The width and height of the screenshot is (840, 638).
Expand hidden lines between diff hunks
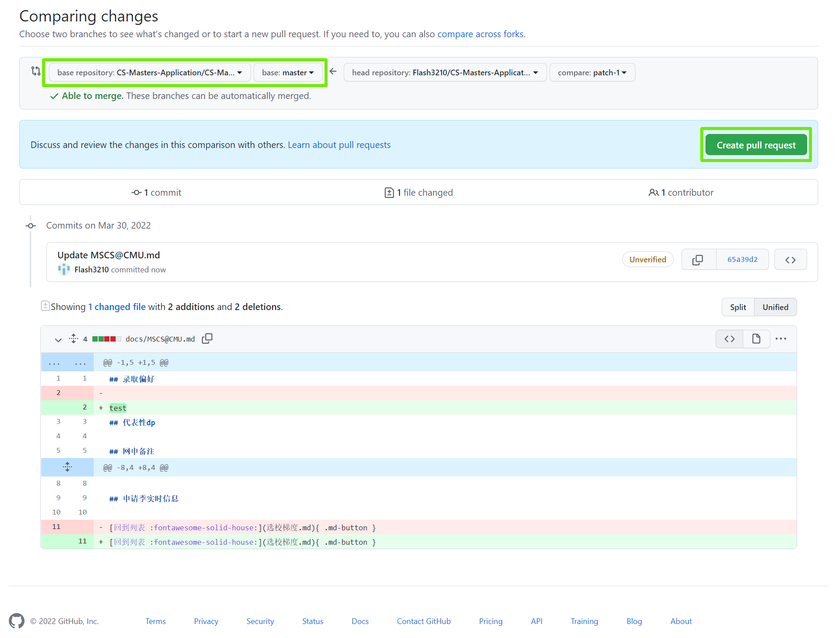(67, 467)
